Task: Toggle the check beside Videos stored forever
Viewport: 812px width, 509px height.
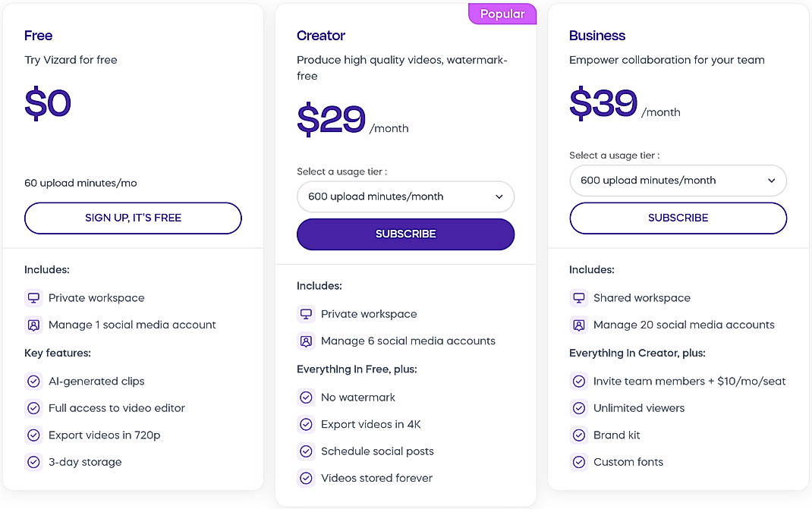Action: (x=306, y=478)
